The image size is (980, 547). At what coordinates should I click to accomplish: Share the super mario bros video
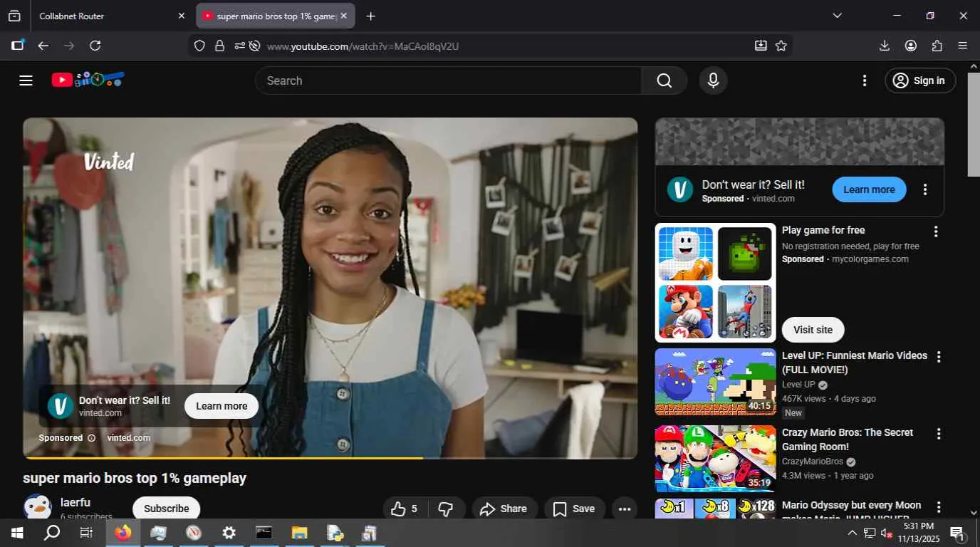tap(504, 509)
